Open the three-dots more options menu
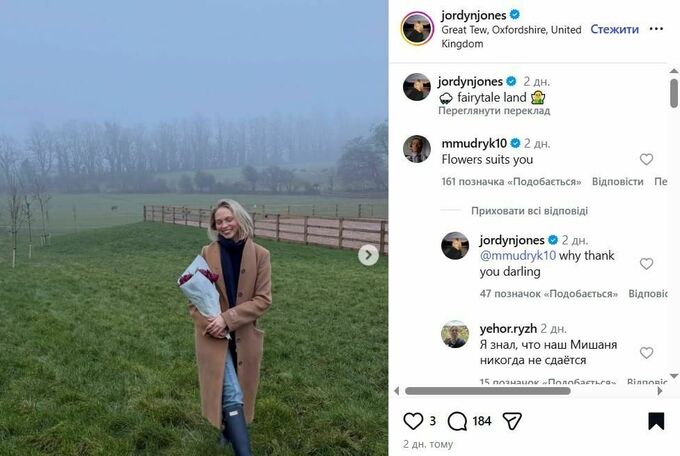The image size is (680, 456). (x=656, y=29)
